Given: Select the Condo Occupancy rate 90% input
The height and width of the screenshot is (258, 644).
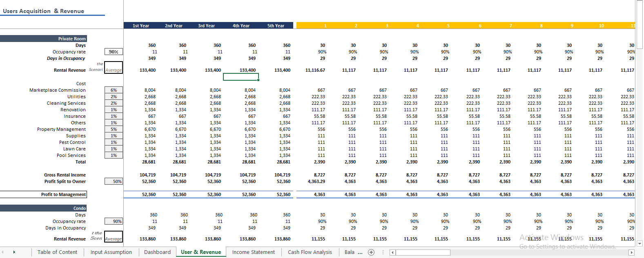Looking at the screenshot, I should (114, 221).
